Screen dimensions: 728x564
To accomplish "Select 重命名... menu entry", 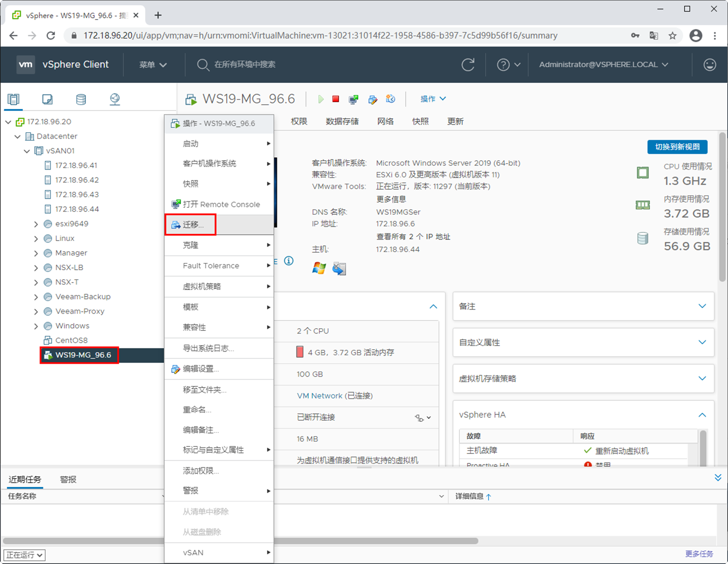I will (x=219, y=410).
